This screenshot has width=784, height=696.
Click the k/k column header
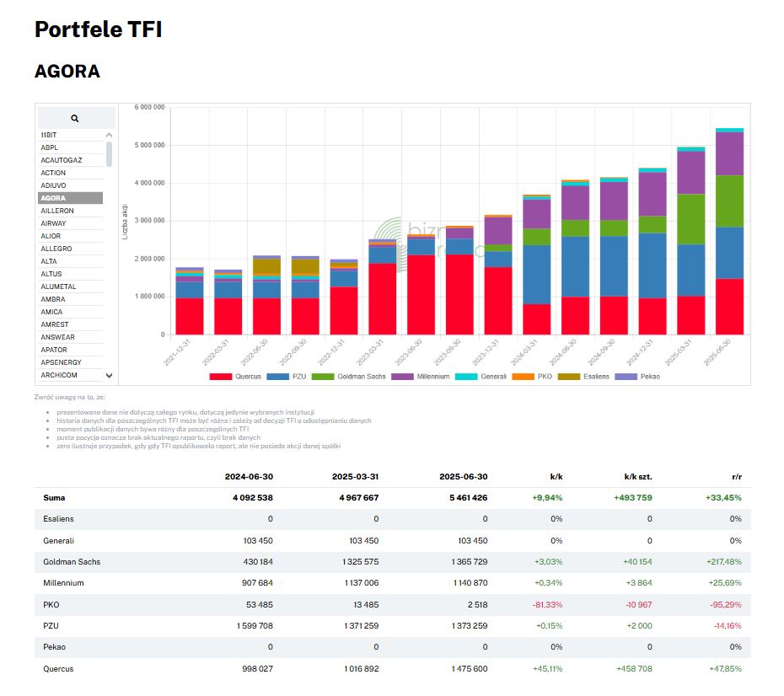click(x=556, y=477)
